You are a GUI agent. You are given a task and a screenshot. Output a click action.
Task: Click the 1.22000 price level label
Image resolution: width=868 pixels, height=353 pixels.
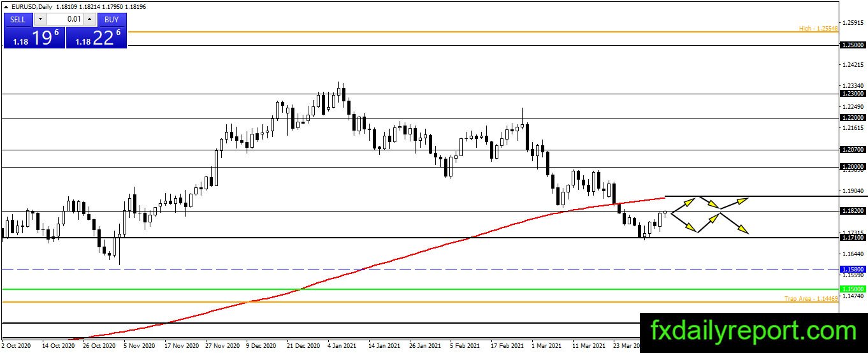coord(853,118)
